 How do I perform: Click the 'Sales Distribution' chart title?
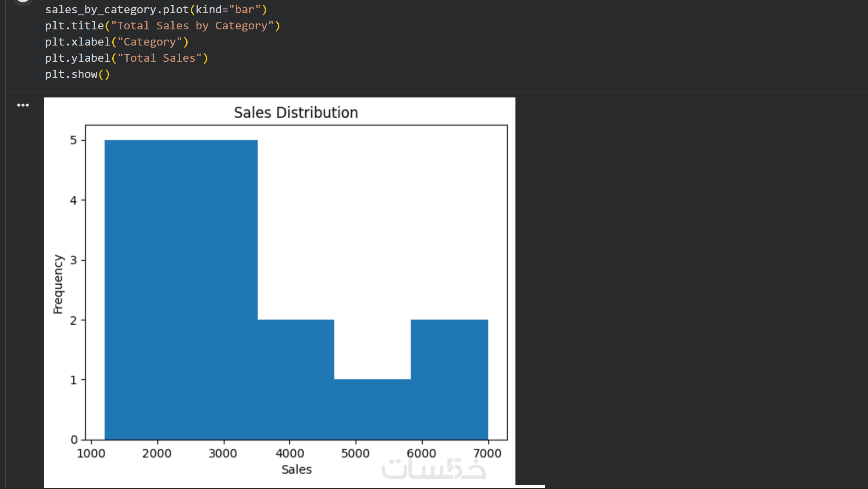pos(296,113)
